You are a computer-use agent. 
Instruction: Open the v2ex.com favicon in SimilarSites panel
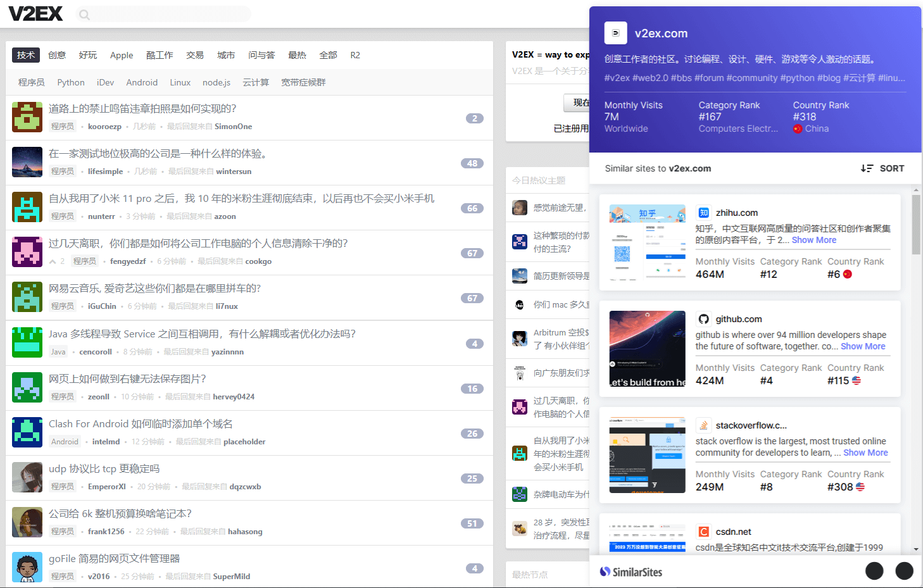coord(615,33)
